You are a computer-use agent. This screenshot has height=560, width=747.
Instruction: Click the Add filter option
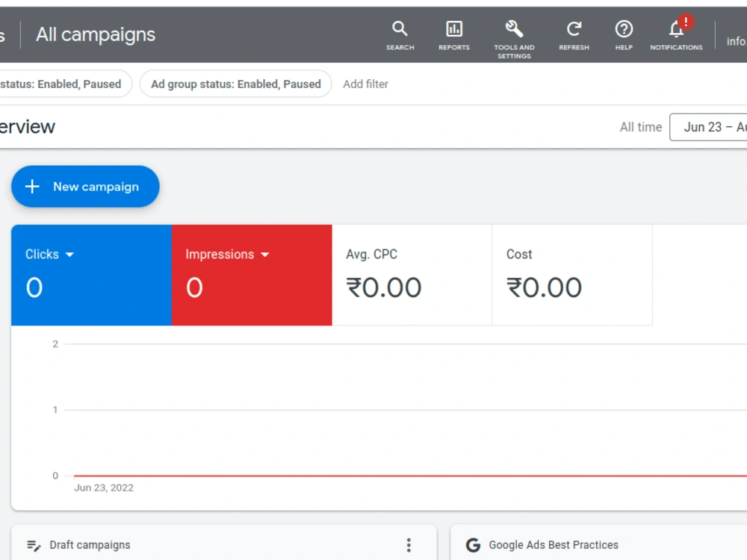point(365,84)
